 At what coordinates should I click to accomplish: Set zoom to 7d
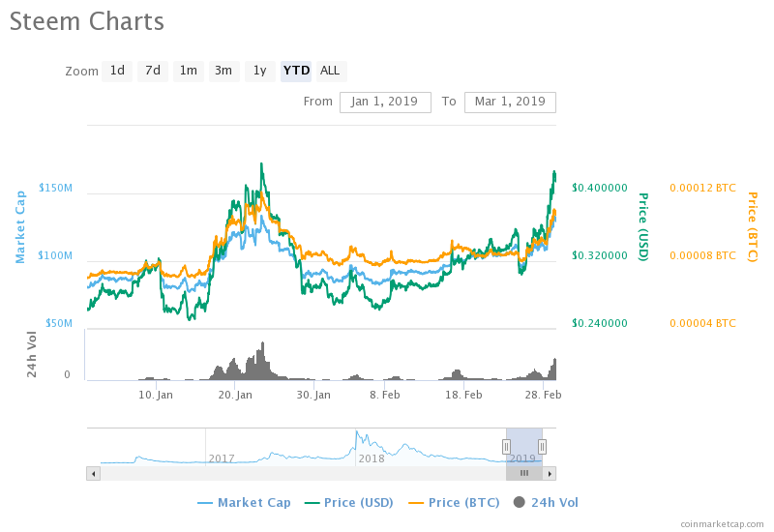pyautogui.click(x=153, y=71)
